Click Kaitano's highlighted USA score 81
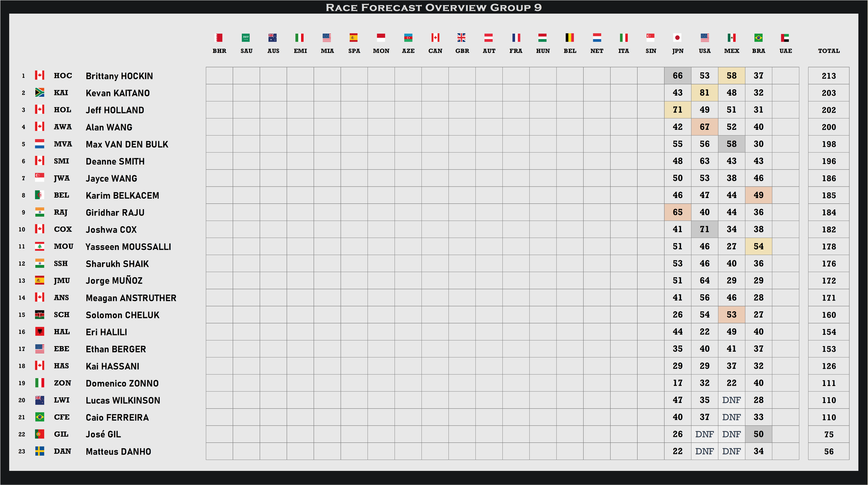 (x=704, y=92)
